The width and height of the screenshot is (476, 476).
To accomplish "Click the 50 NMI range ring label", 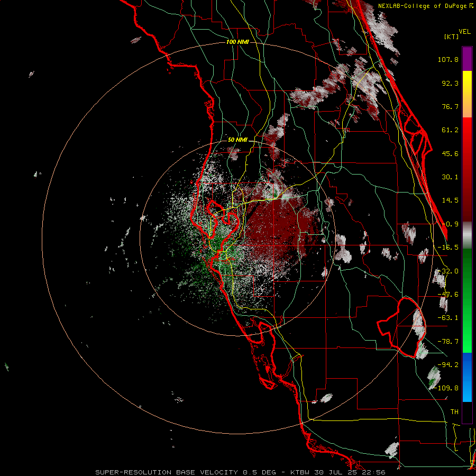I will 237,140.
